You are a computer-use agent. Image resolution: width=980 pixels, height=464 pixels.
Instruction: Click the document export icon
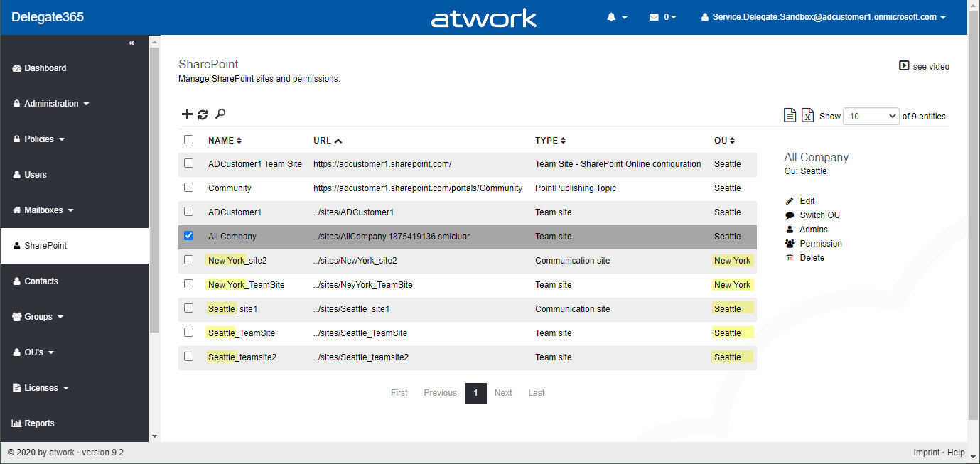789,115
